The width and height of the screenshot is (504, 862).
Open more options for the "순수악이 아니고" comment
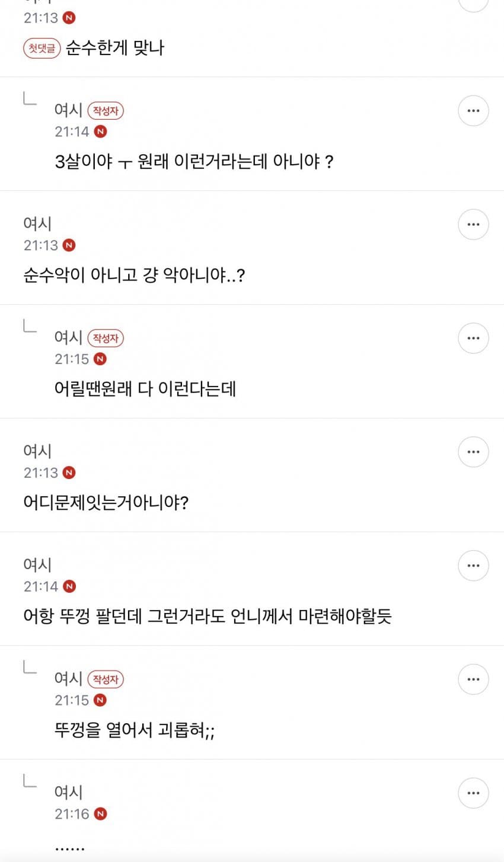(473, 225)
